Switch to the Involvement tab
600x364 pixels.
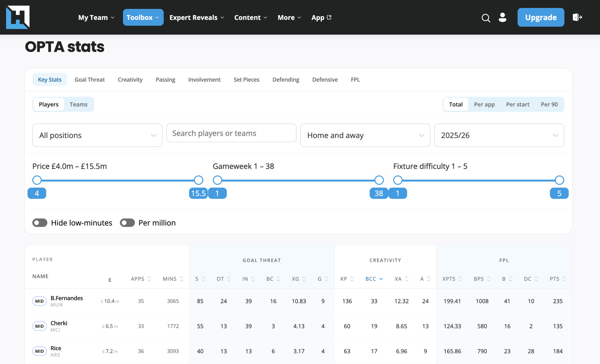coord(204,80)
